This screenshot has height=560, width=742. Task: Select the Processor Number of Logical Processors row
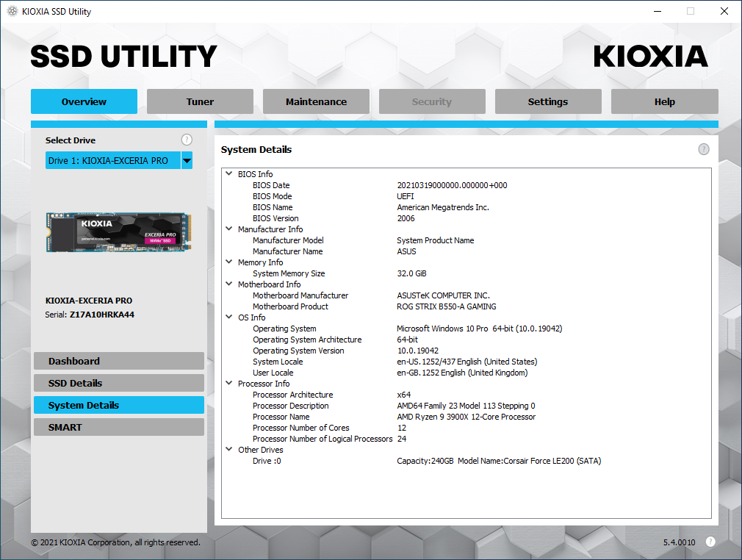click(x=466, y=439)
